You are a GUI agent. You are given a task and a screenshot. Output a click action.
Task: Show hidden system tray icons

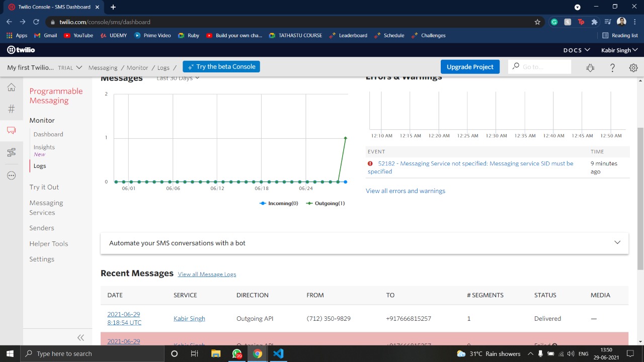[530, 353]
